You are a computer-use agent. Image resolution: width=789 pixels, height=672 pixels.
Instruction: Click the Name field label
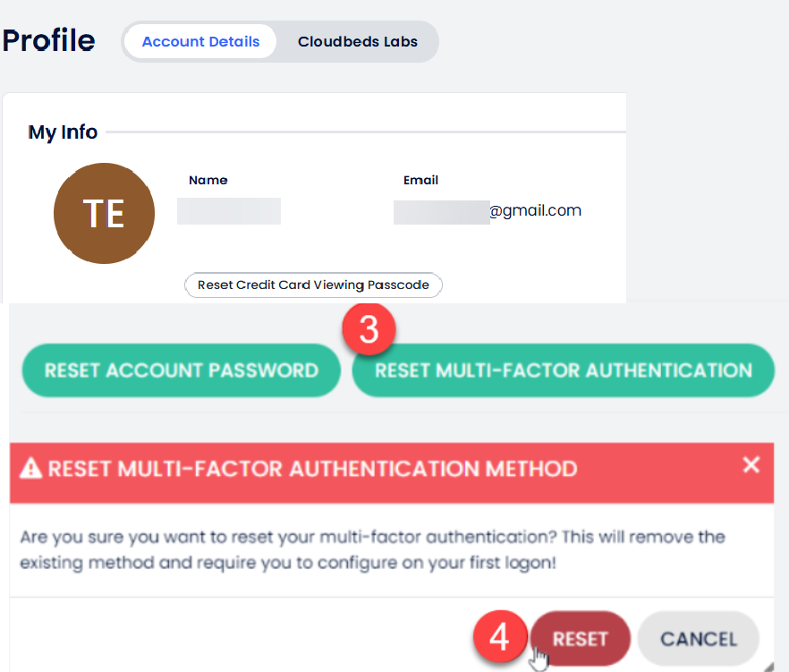[208, 180]
